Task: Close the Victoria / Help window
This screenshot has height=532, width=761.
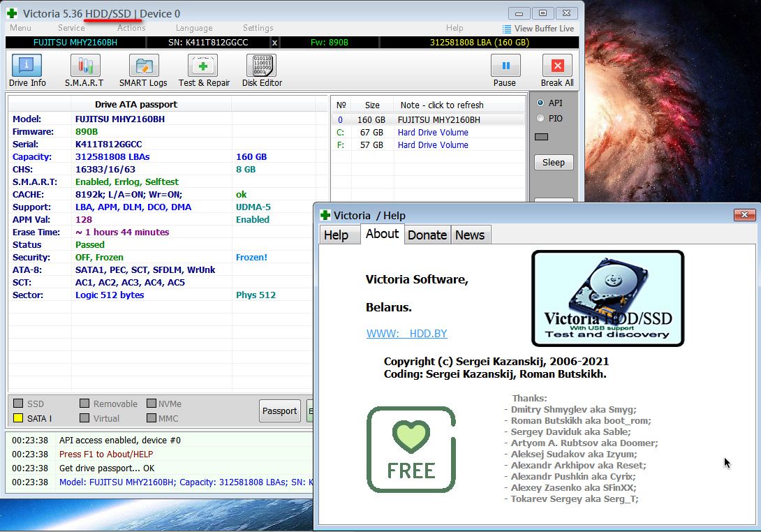Action: point(744,214)
